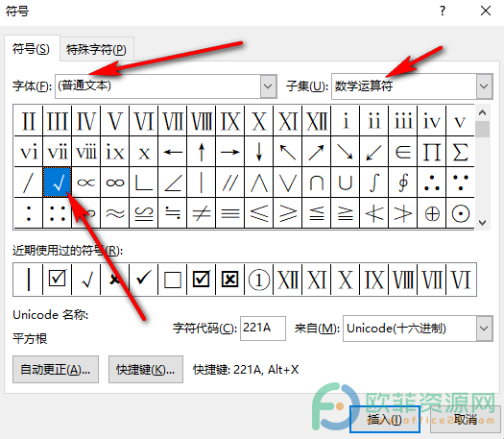504x439 pixels.
Task: Select the up arrow symbol
Action: (x=202, y=152)
